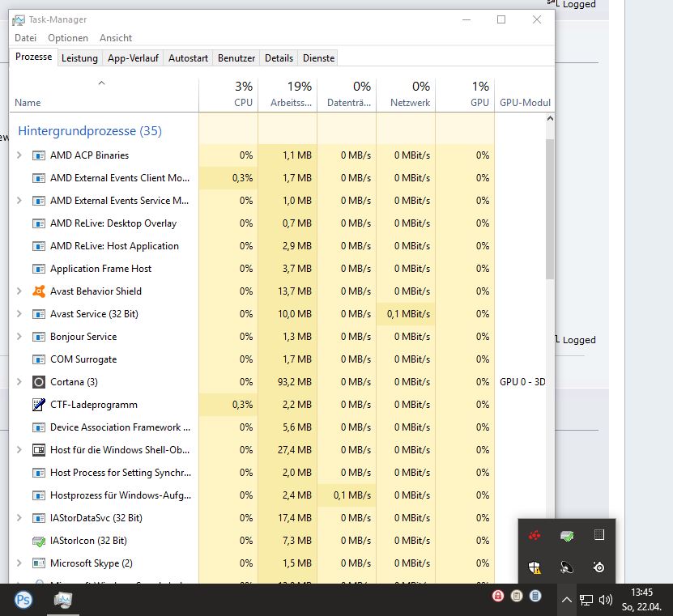Click the Host für die Windows Shell icon
Screen dimensions: 673x616
(x=39, y=450)
